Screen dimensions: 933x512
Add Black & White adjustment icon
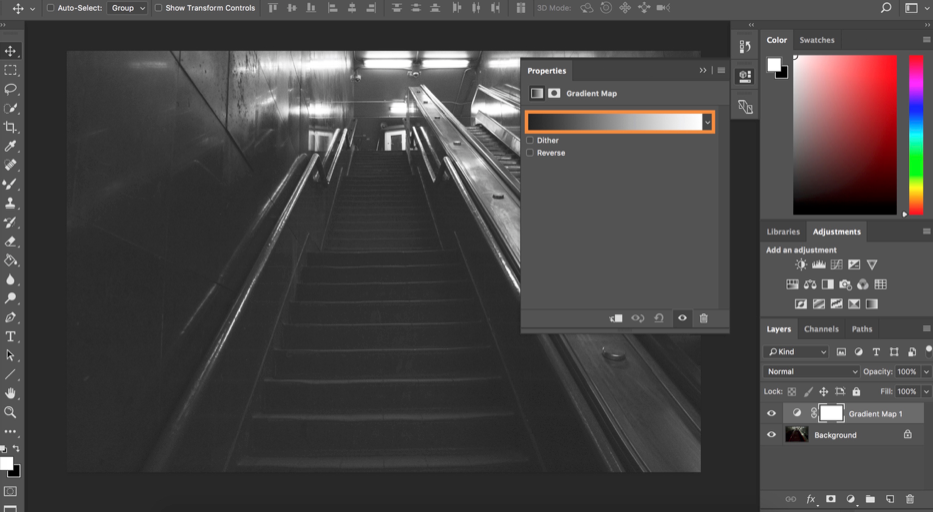point(828,285)
